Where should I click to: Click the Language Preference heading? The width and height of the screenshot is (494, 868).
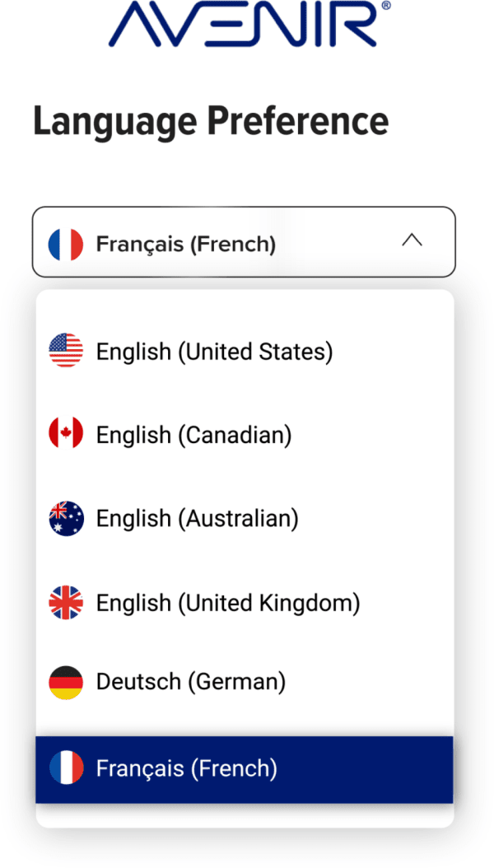211,121
